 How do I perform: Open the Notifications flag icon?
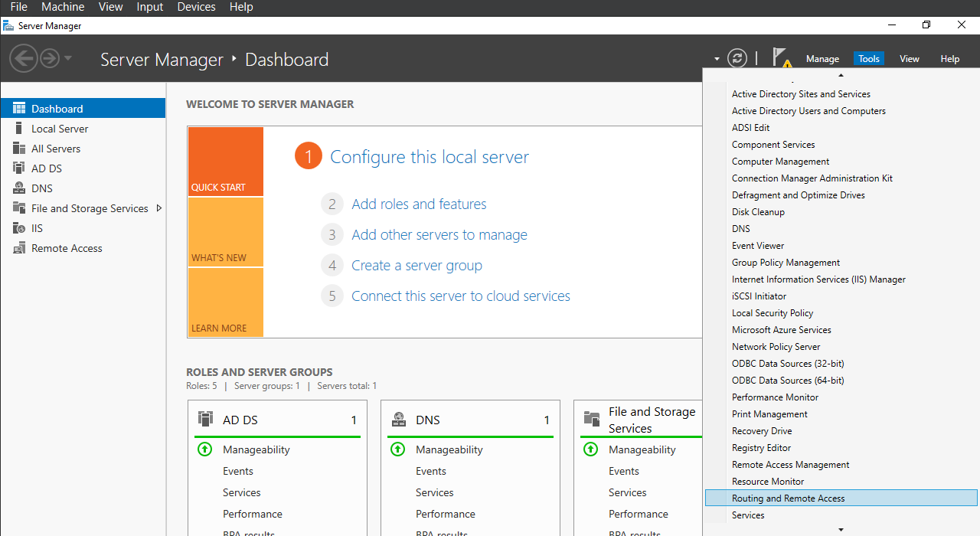coord(782,58)
